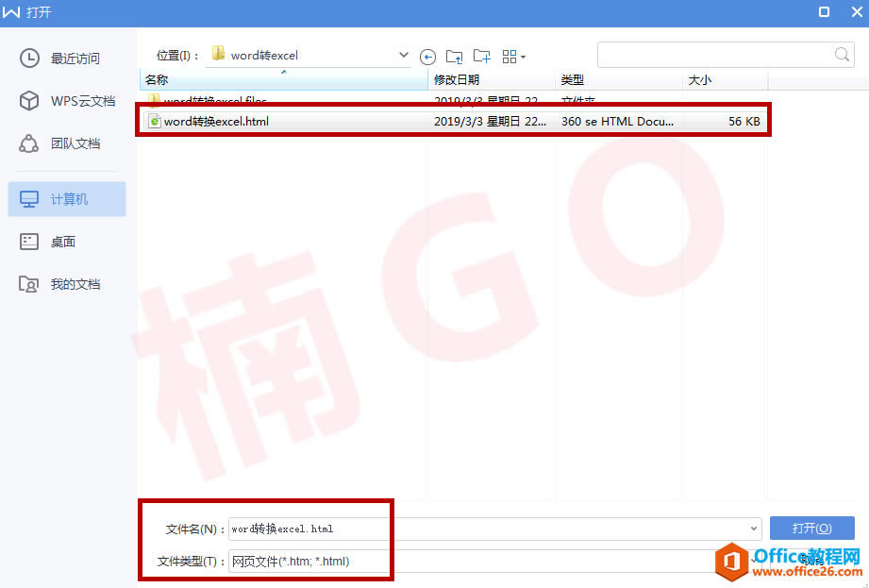
Task: Click the search magnifier icon
Action: click(x=842, y=55)
